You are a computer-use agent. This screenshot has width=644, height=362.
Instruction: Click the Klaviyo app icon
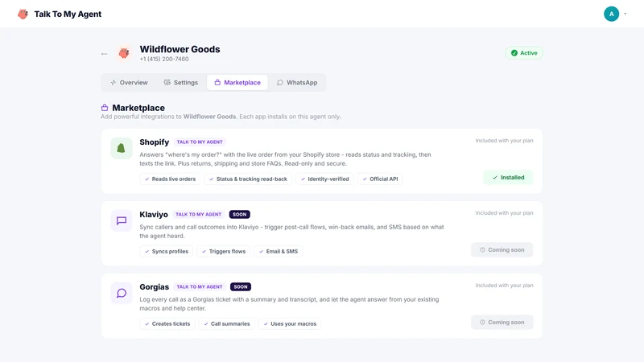pos(122,220)
